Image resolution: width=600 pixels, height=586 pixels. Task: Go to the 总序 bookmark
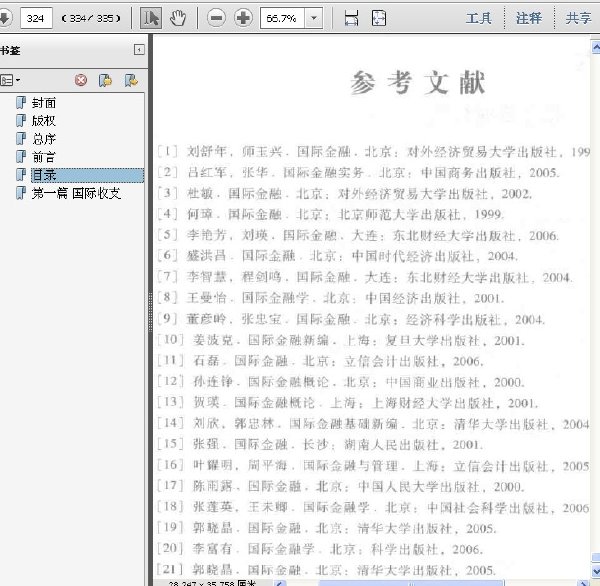[x=44, y=139]
